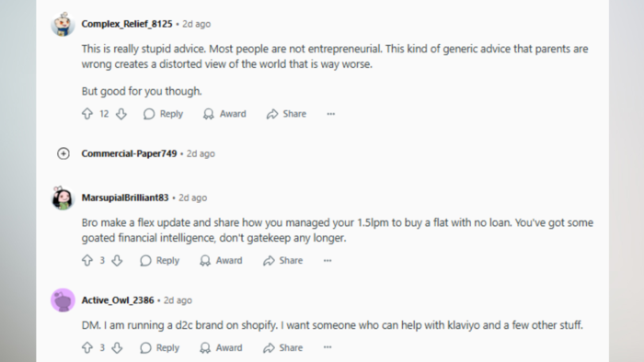Open Complex_Relief_8125 user profile link
Image resolution: width=644 pixels, height=362 pixels.
point(127,24)
